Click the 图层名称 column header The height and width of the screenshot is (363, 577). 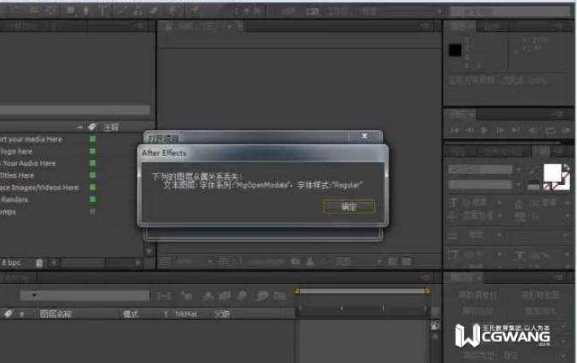click(55, 314)
